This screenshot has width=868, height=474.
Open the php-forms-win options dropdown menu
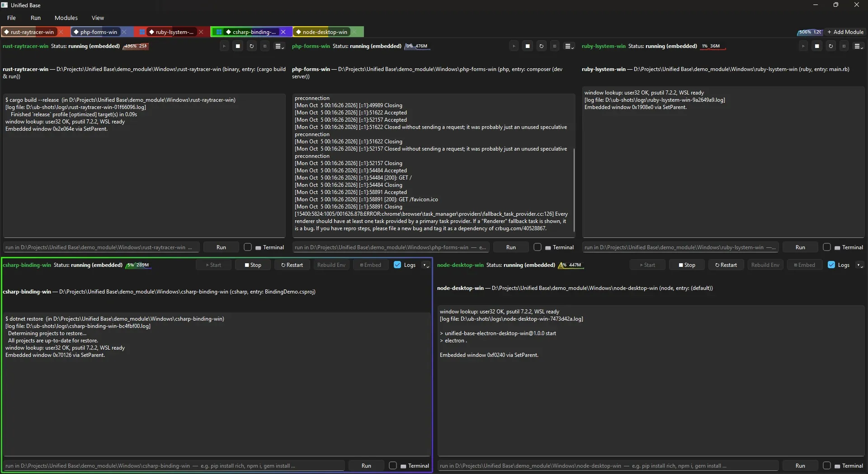click(569, 46)
